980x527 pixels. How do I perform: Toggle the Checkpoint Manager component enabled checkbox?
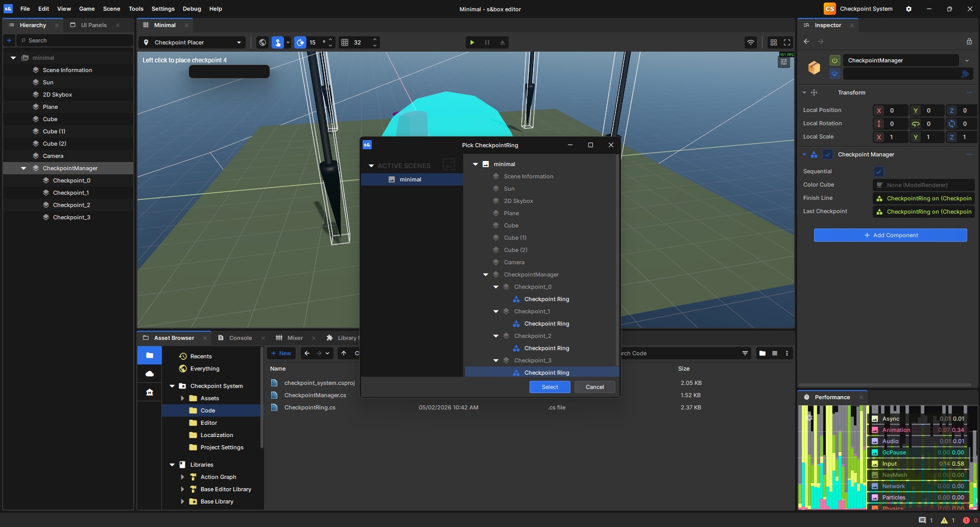tap(828, 154)
